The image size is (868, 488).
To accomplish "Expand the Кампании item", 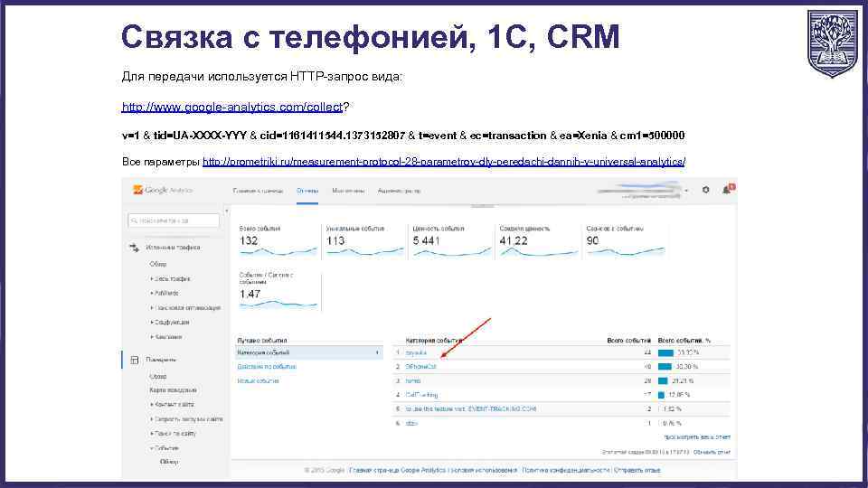I will click(x=166, y=336).
